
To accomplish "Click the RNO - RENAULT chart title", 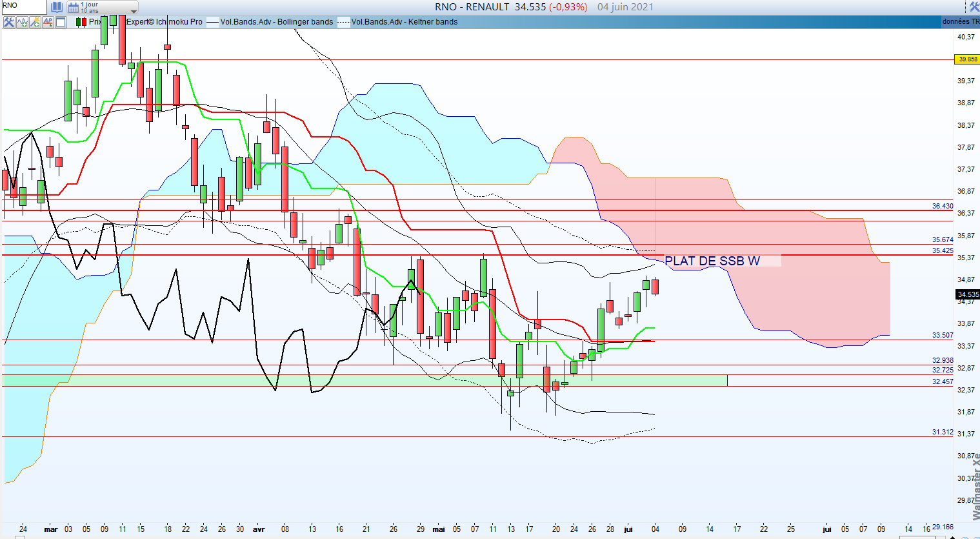I will tap(472, 7).
